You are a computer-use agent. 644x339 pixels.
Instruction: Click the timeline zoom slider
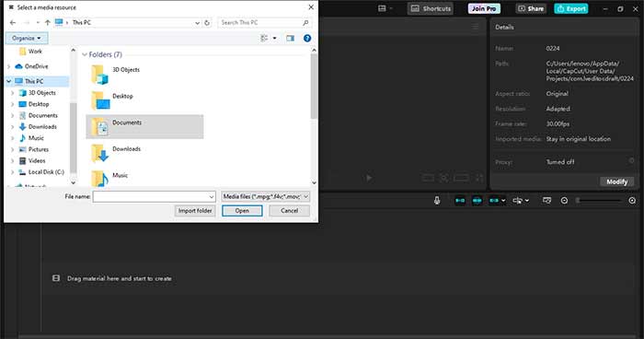(599, 200)
